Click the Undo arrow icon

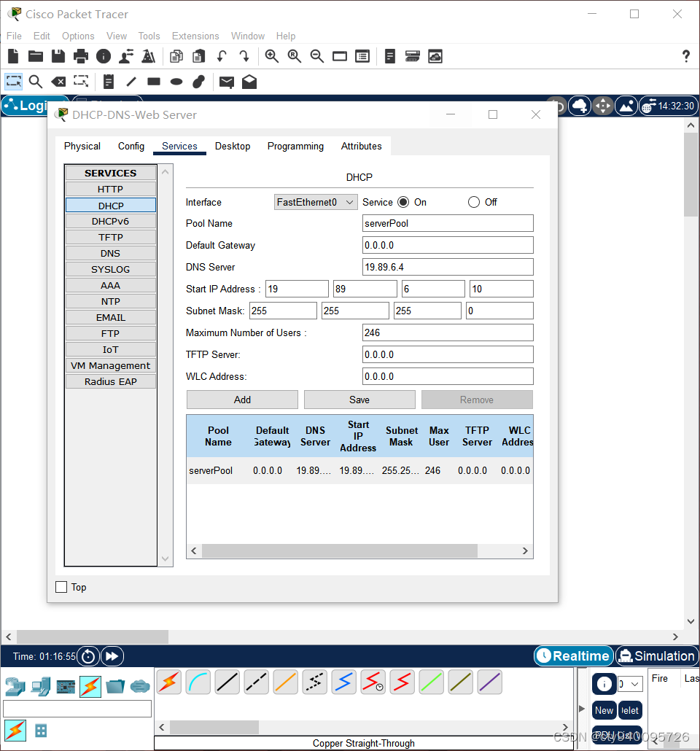click(222, 57)
